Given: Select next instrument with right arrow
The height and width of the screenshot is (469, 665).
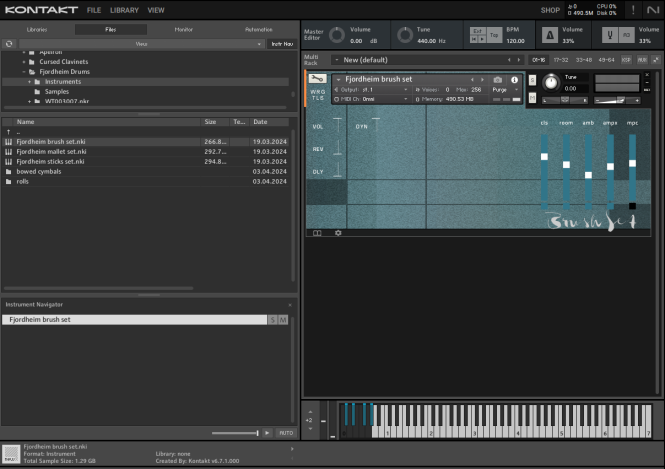Looking at the screenshot, I should (482, 79).
